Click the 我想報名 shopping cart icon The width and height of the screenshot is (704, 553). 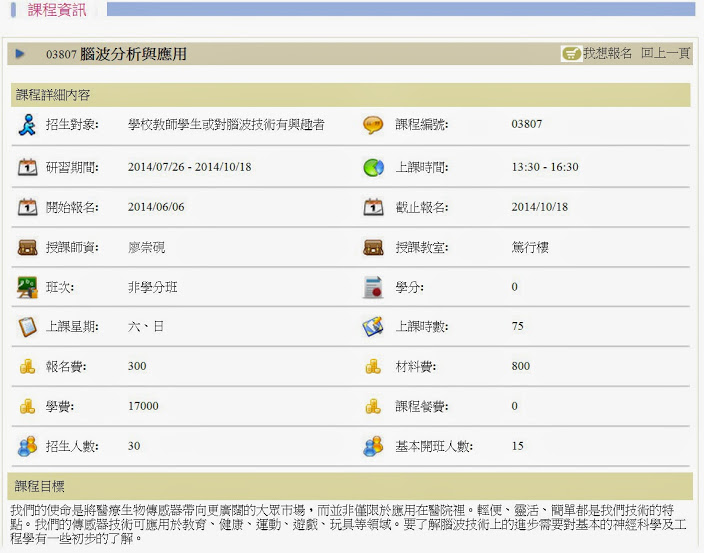pyautogui.click(x=571, y=54)
